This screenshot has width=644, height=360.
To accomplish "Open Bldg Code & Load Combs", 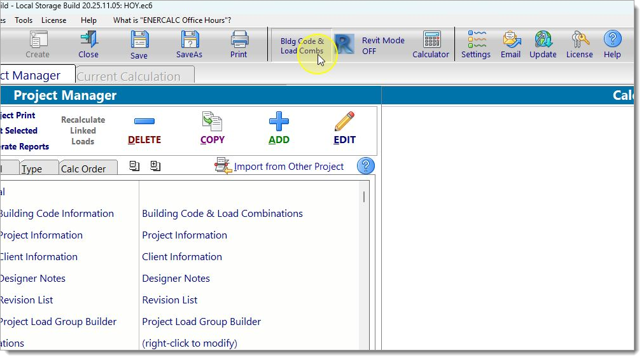I will coord(302,46).
